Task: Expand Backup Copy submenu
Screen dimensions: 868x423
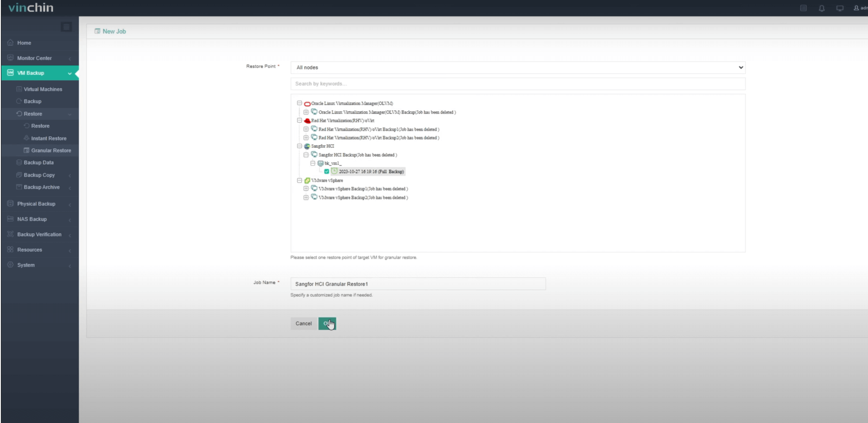Action: click(40, 175)
